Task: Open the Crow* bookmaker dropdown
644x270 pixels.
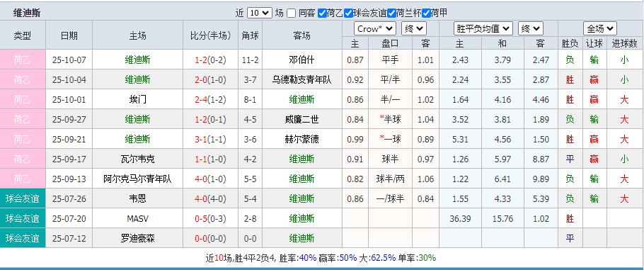Action: click(374, 29)
